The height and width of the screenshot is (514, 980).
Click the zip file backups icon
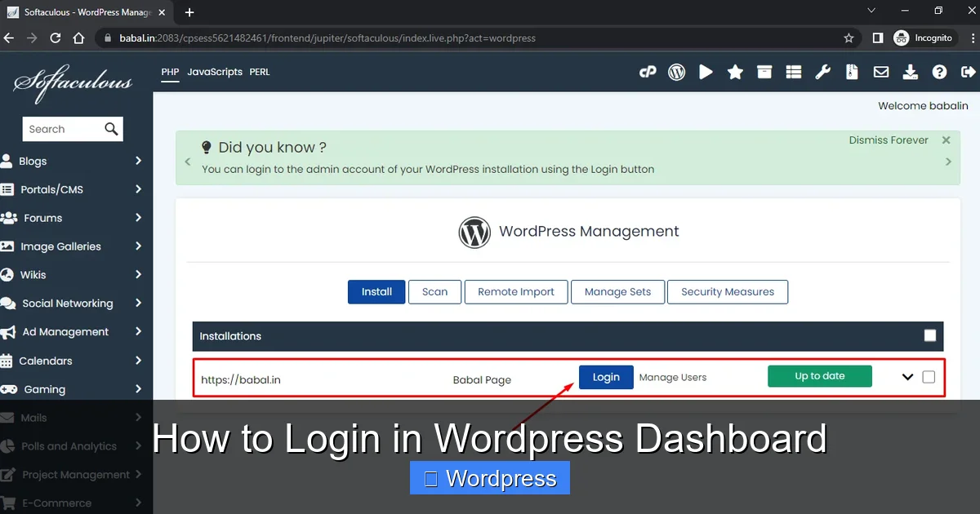[852, 72]
